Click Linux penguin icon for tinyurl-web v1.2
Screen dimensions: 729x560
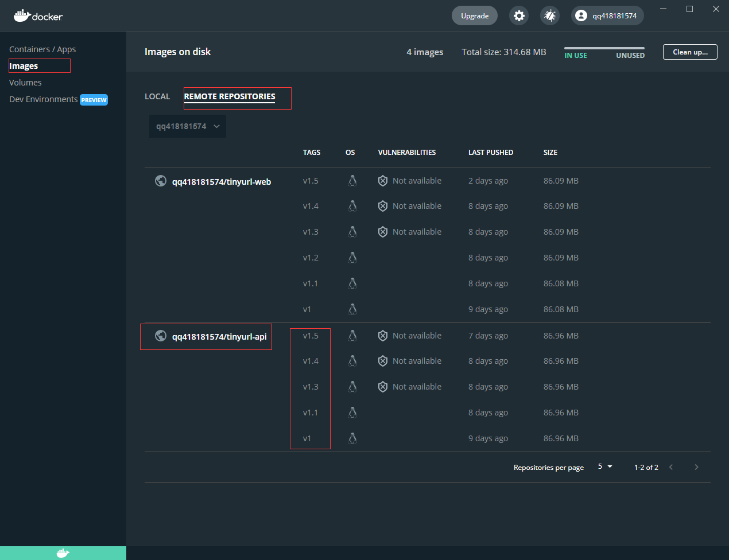(x=352, y=258)
